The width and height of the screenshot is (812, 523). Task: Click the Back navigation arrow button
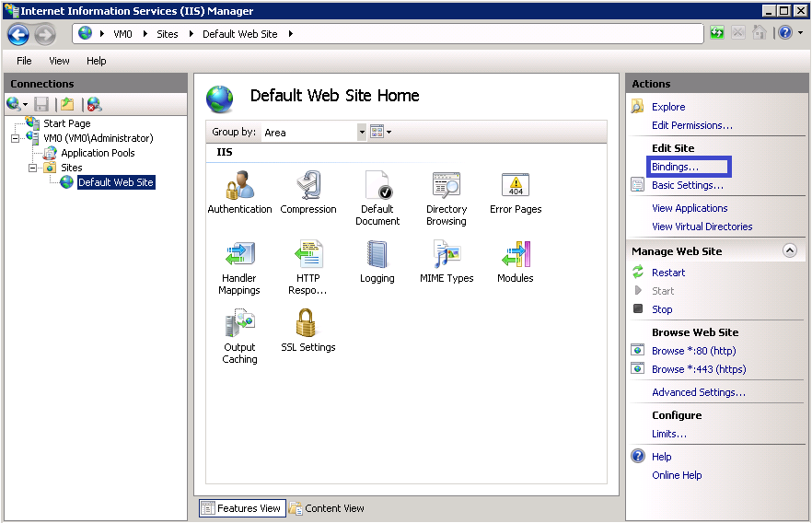coord(18,35)
